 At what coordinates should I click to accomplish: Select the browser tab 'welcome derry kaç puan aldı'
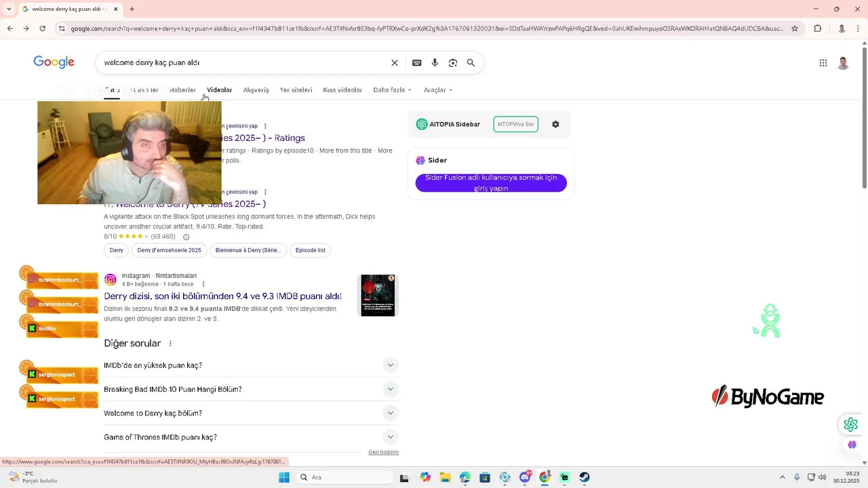click(x=71, y=9)
